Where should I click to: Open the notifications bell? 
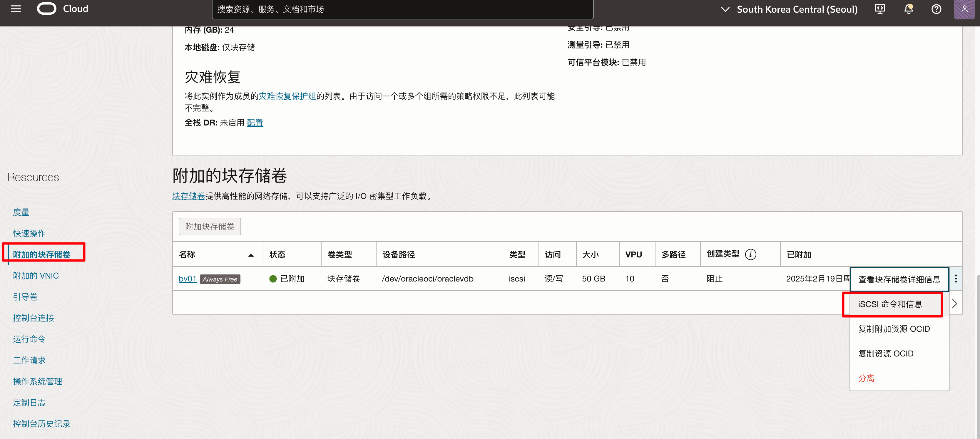click(908, 9)
